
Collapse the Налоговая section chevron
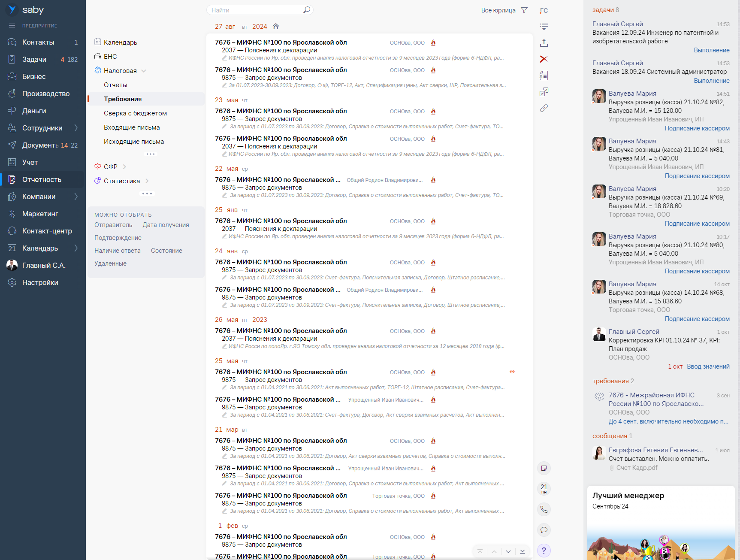click(x=144, y=71)
